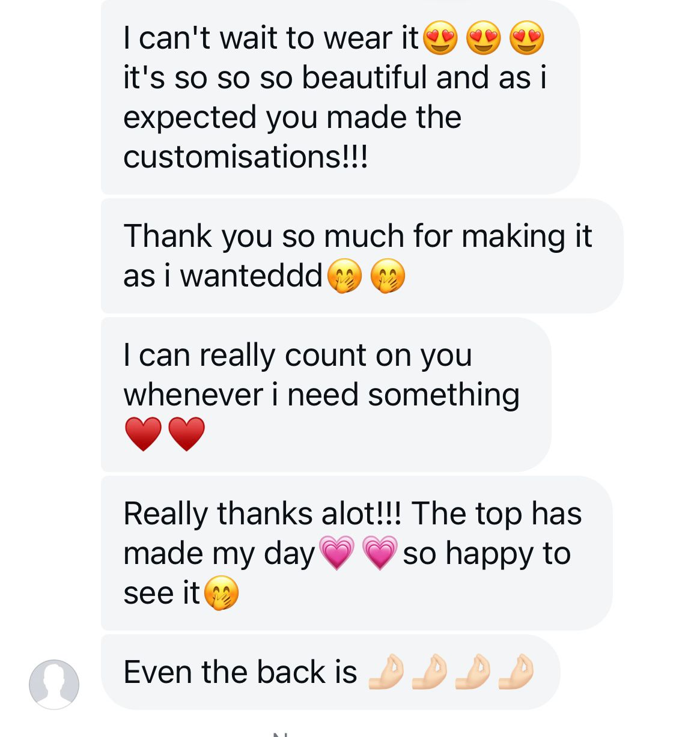Screen dimensions: 700x737
Task: Select the 'I can't wait to wear it' message
Action: point(340,97)
